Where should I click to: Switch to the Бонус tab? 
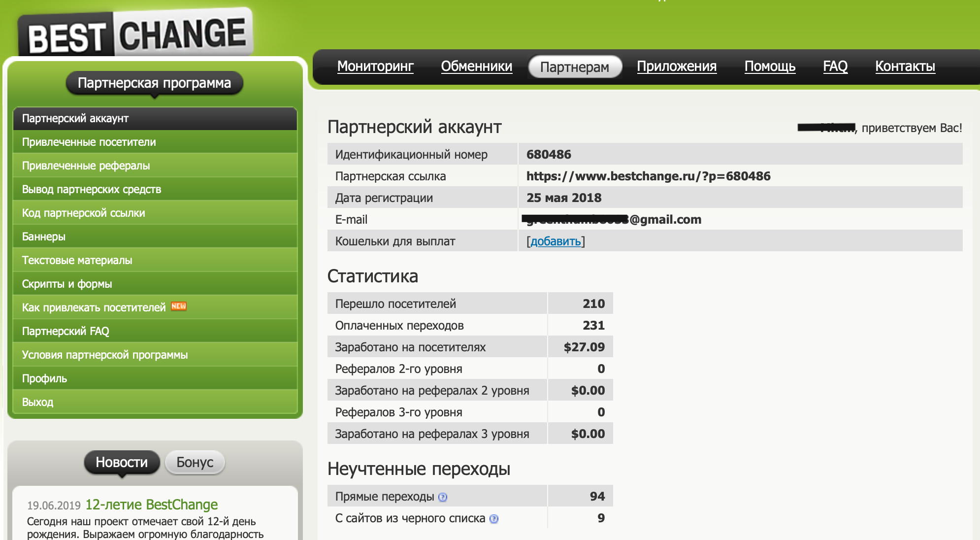195,462
